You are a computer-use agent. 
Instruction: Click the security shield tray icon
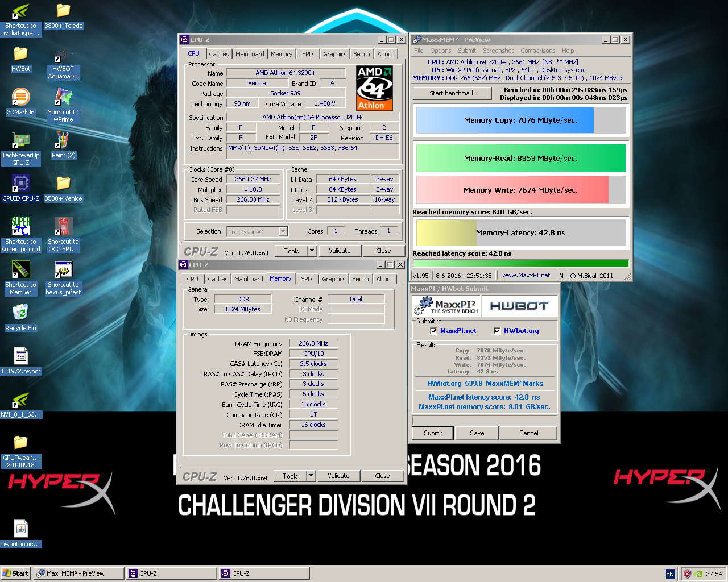tap(687, 574)
